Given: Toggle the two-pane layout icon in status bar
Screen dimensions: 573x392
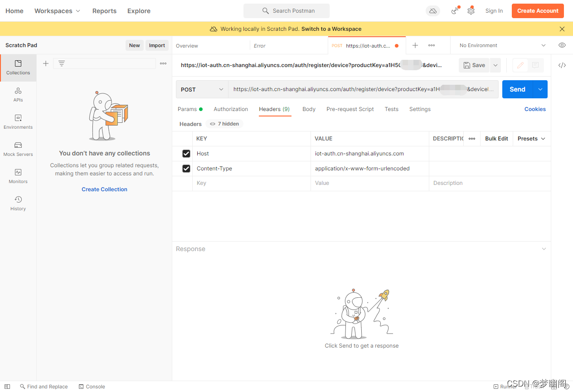Looking at the screenshot, I should pyautogui.click(x=7, y=387).
